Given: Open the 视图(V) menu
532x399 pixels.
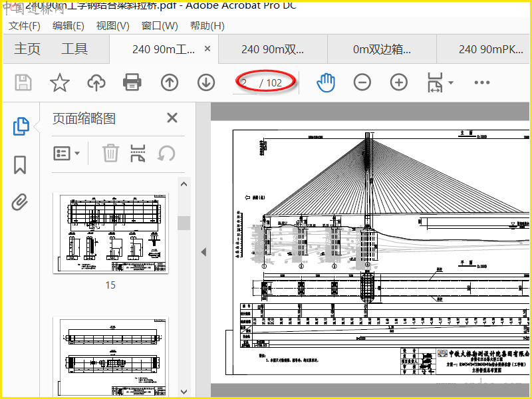Looking at the screenshot, I should point(112,26).
